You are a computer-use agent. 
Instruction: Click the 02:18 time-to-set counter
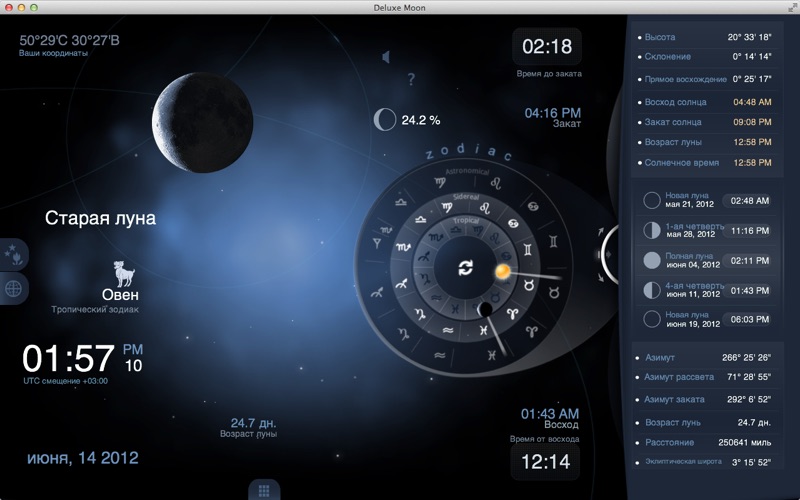(547, 46)
